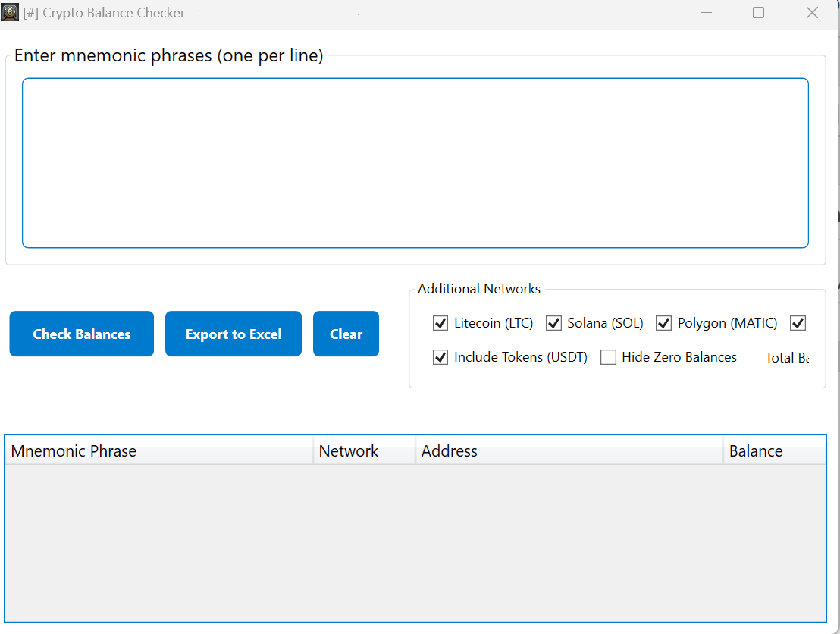
Task: Select the Address column header
Action: point(569,451)
